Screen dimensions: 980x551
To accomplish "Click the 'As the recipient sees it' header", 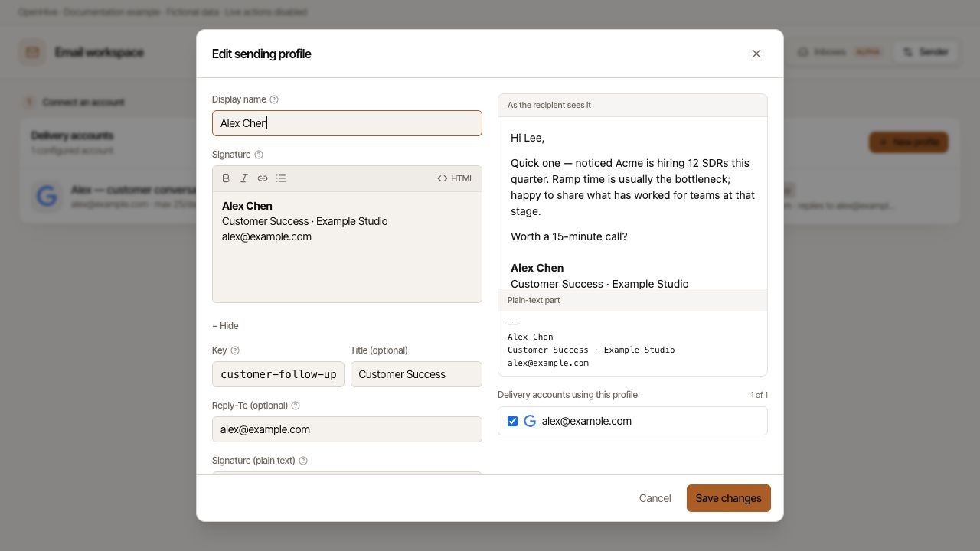I will 632,106.
